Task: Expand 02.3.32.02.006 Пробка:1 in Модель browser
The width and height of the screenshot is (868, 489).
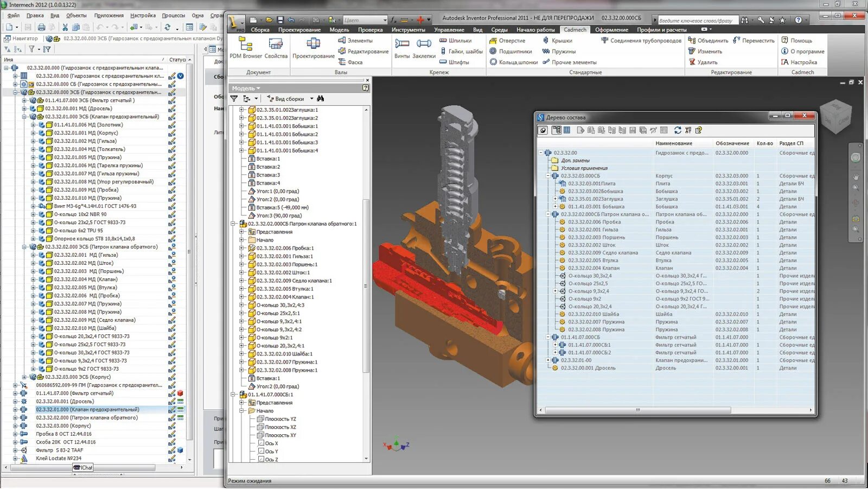Action: (242, 248)
